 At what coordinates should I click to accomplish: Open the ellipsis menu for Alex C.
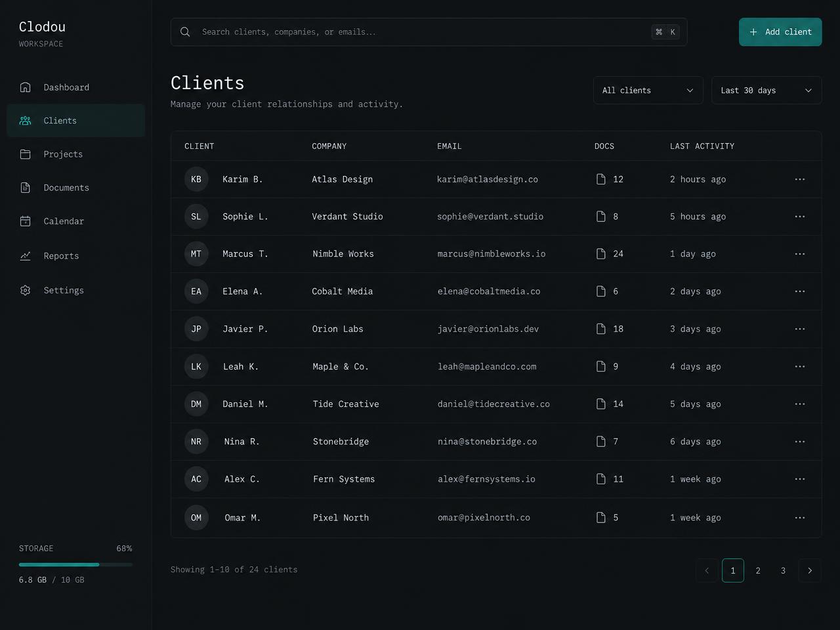click(799, 479)
